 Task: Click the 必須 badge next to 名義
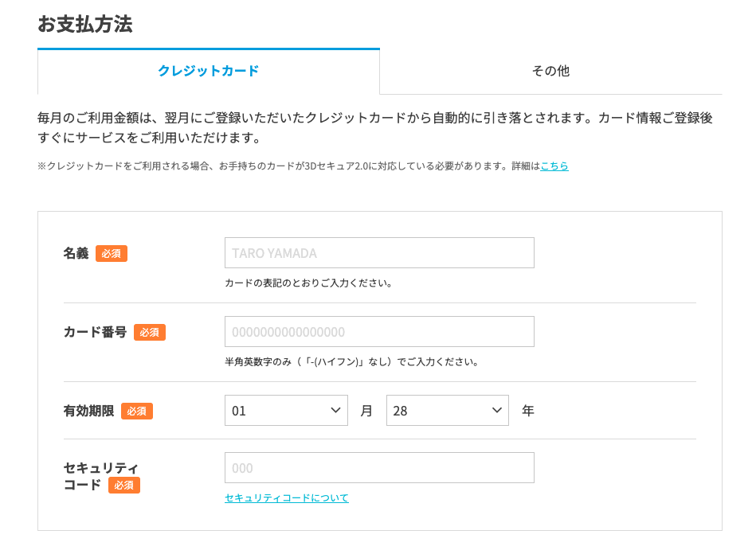112,254
